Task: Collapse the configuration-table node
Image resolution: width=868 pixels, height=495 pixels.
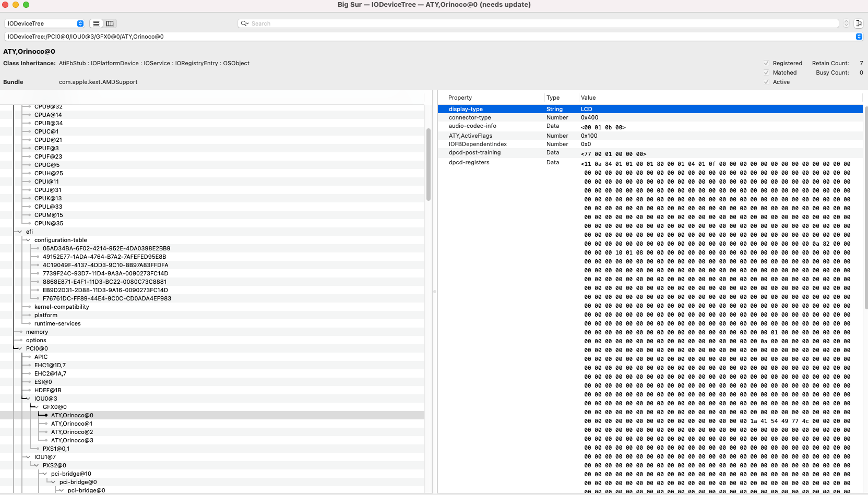Action: (28, 240)
